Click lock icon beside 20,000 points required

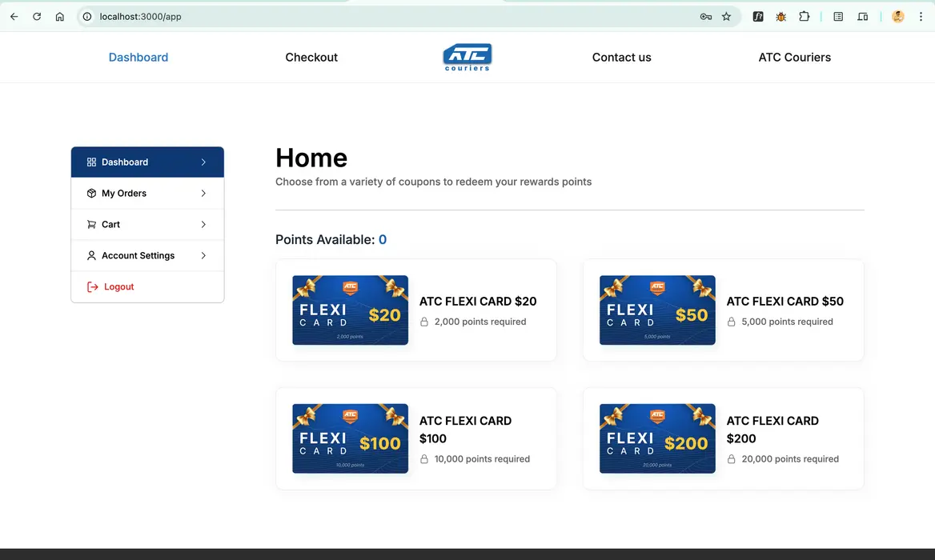[731, 459]
